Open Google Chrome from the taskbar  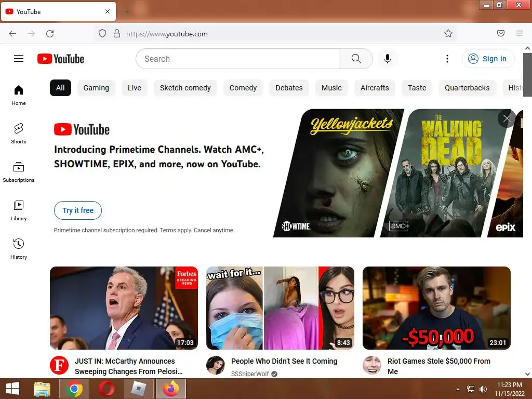[74, 389]
